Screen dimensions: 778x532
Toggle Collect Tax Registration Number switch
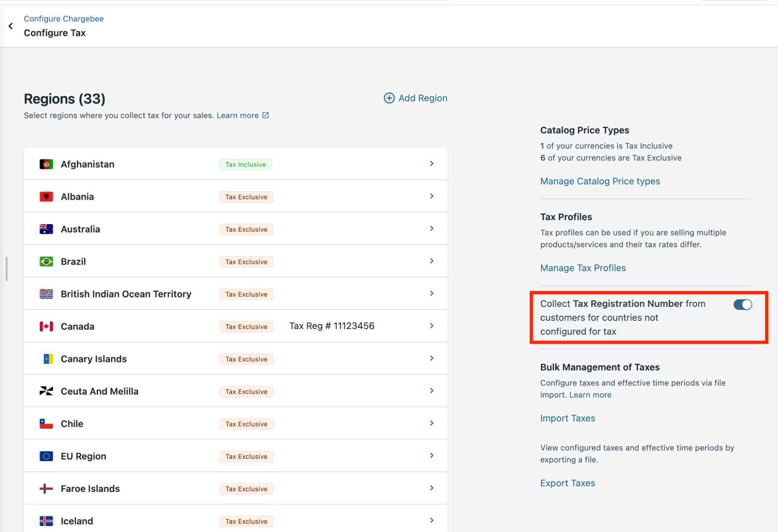(742, 304)
